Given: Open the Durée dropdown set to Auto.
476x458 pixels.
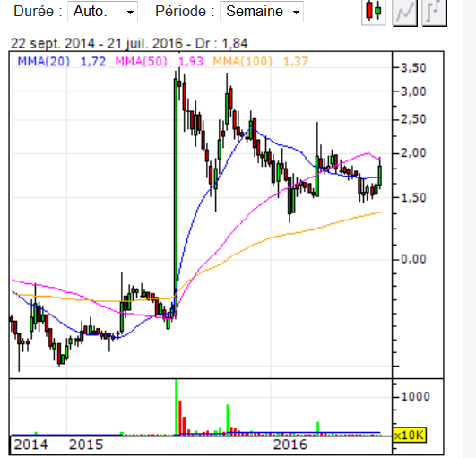Looking at the screenshot, I should pos(102,12).
